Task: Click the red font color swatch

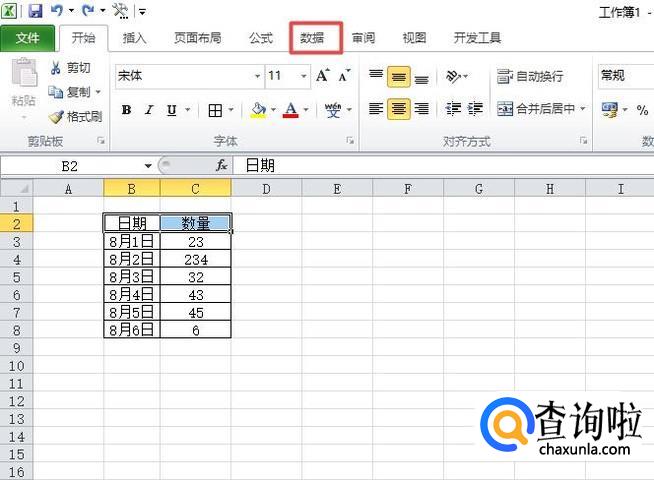Action: click(291, 110)
